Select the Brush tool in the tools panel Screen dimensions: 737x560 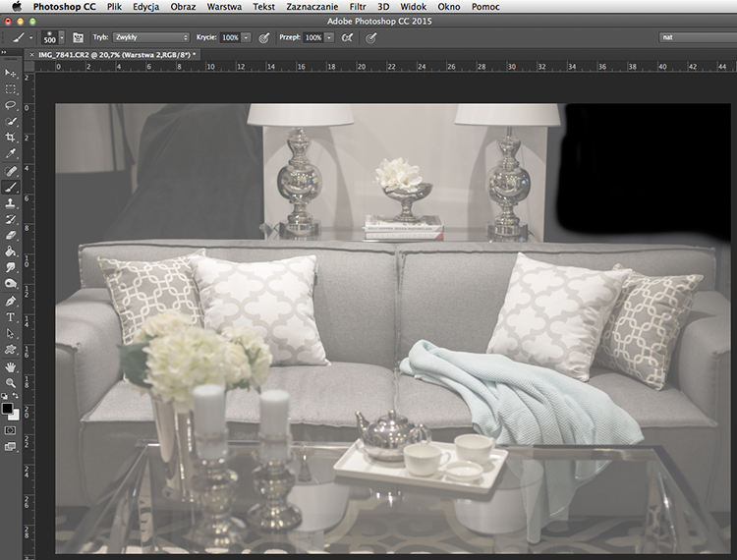[x=11, y=187]
